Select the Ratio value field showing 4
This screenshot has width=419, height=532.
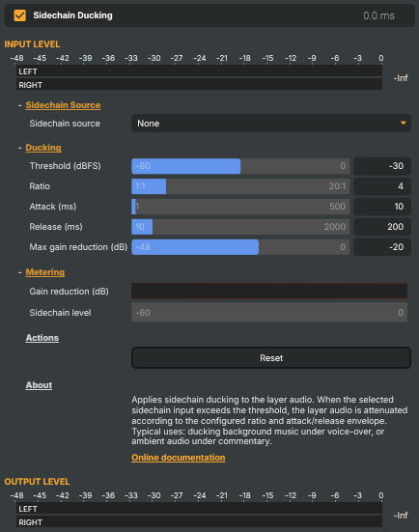pyautogui.click(x=382, y=186)
